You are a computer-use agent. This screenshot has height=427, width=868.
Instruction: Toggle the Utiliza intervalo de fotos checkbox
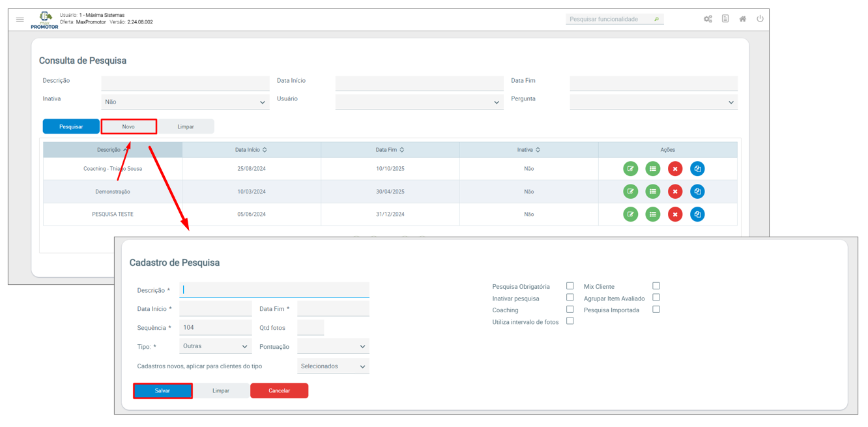[570, 321]
